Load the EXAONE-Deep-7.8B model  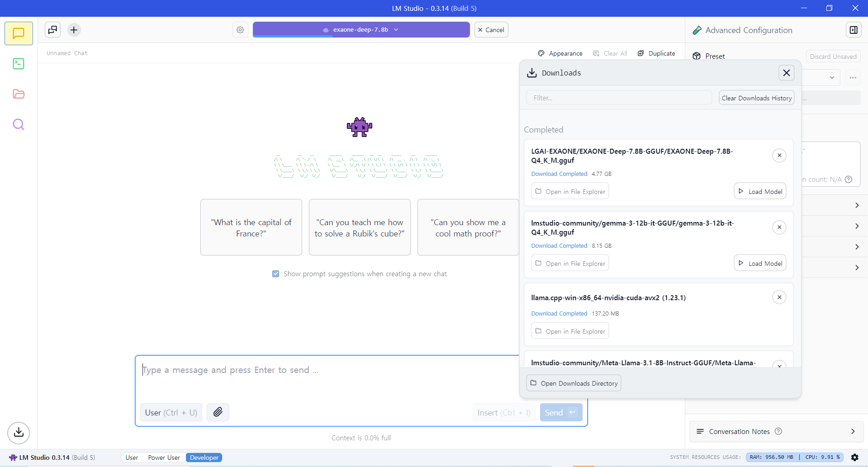click(x=760, y=191)
